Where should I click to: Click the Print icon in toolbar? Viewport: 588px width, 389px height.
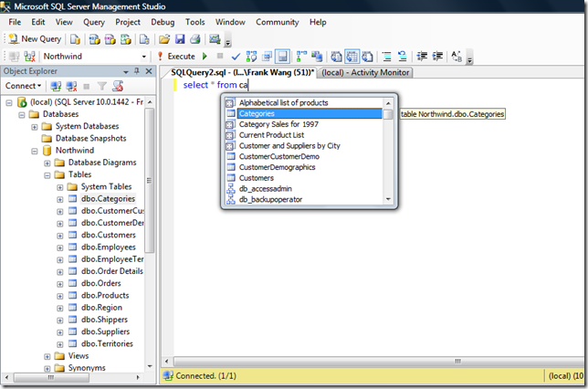pyautogui.click(x=195, y=39)
